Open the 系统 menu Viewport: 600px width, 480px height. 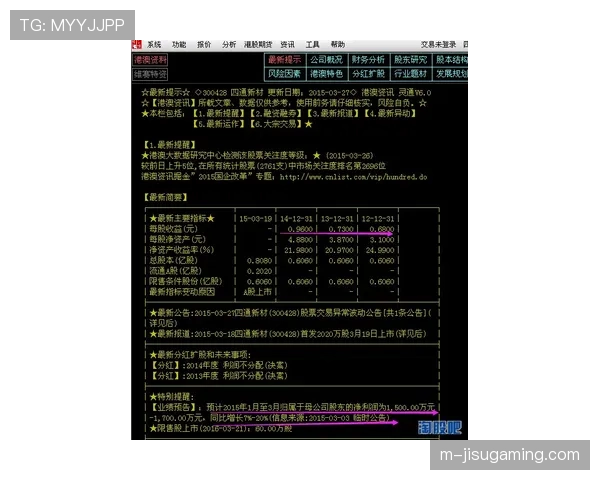pyautogui.click(x=154, y=45)
